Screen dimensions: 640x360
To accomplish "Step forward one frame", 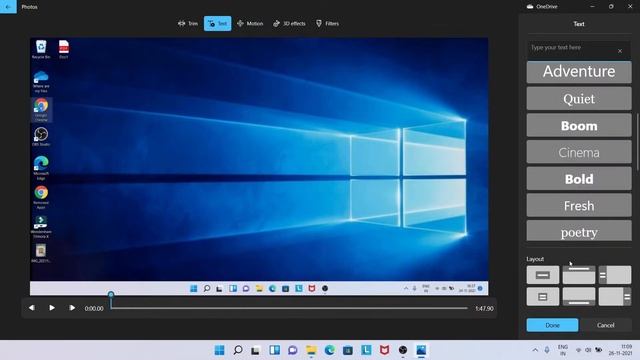I will (x=72, y=308).
